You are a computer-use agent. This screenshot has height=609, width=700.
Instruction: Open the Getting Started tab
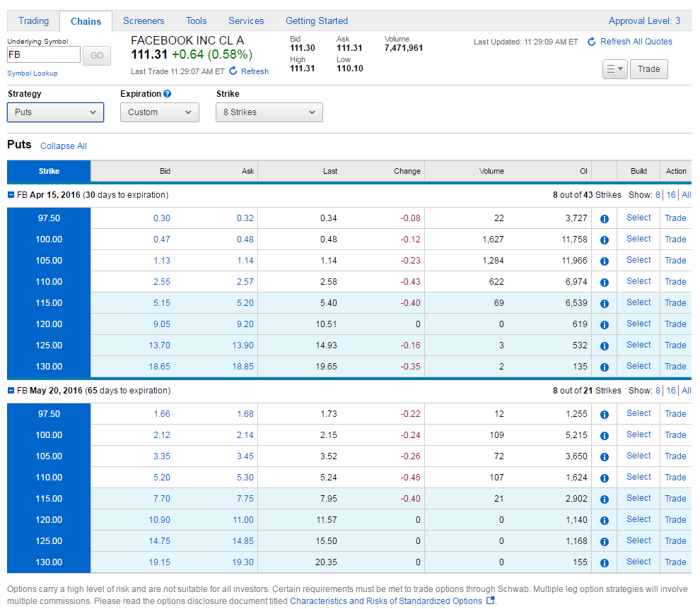[317, 21]
